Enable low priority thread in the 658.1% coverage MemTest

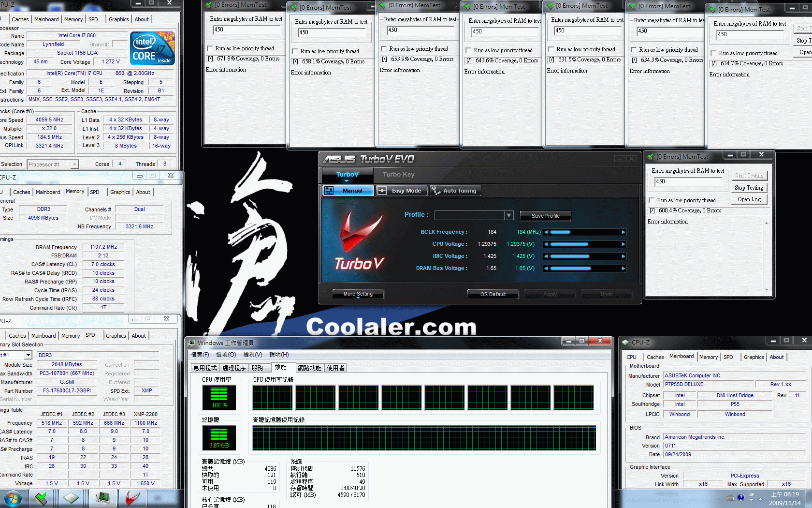[x=295, y=51]
